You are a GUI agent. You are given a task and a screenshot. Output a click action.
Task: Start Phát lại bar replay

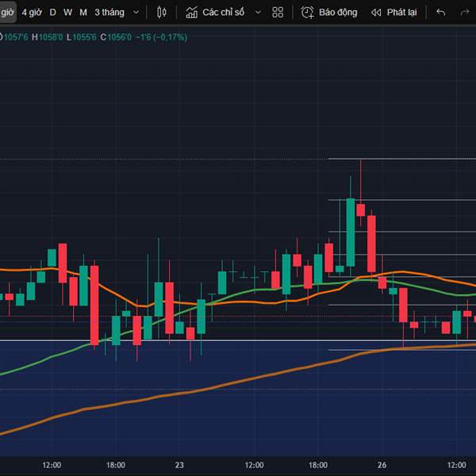click(x=393, y=13)
